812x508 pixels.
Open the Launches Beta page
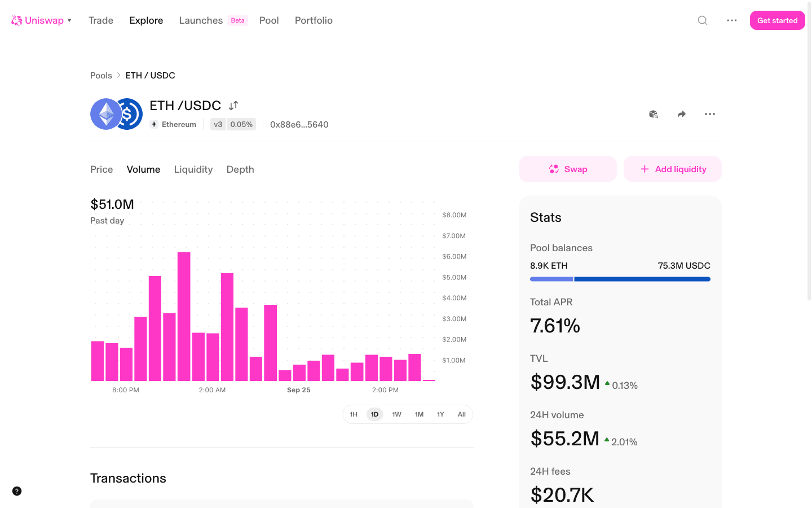(213, 20)
